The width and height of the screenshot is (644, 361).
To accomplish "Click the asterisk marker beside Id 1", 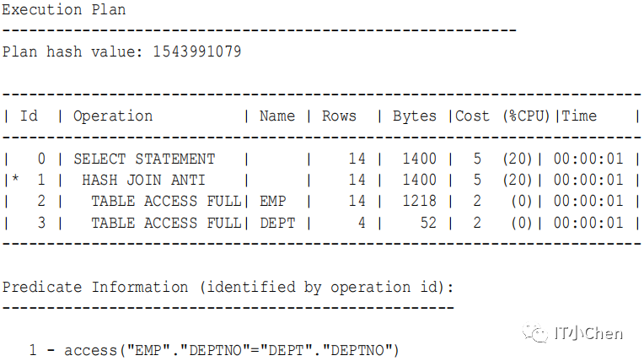I will click(15, 178).
